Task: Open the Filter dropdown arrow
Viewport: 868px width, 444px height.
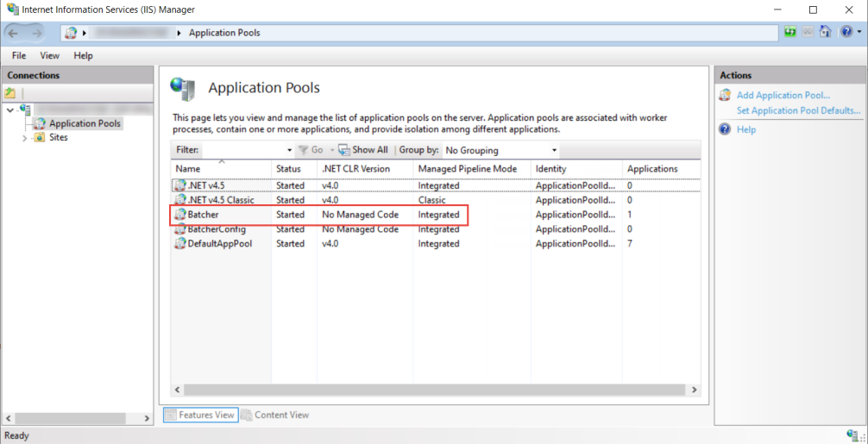Action: 289,150
